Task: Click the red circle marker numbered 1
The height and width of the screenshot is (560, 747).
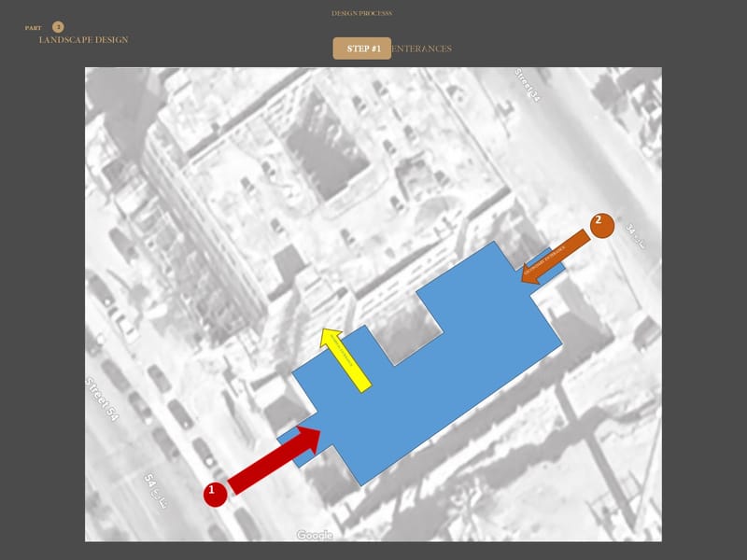Action: point(215,494)
